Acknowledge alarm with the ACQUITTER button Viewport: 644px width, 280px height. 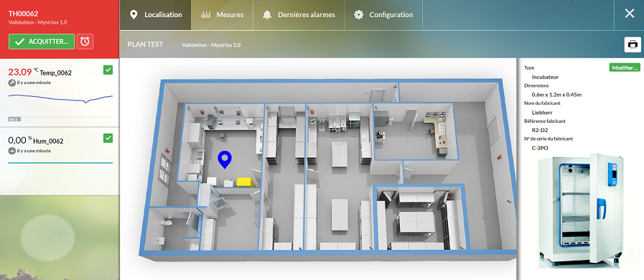(42, 42)
